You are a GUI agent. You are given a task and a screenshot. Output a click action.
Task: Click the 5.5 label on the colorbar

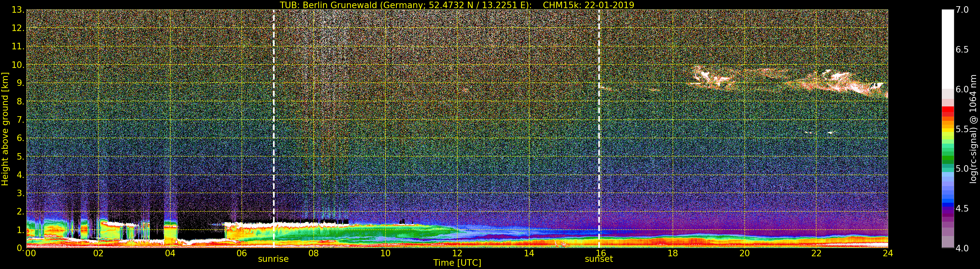click(x=962, y=129)
